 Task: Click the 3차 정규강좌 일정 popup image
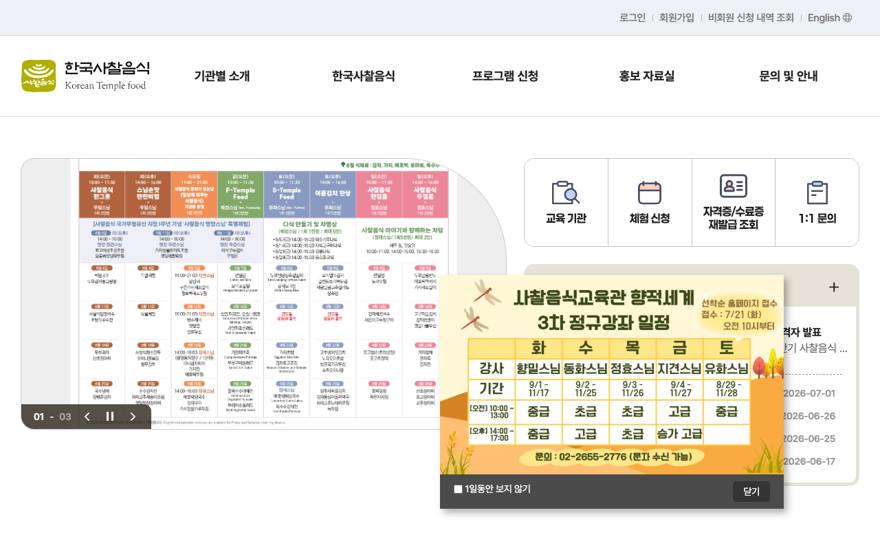pos(612,375)
